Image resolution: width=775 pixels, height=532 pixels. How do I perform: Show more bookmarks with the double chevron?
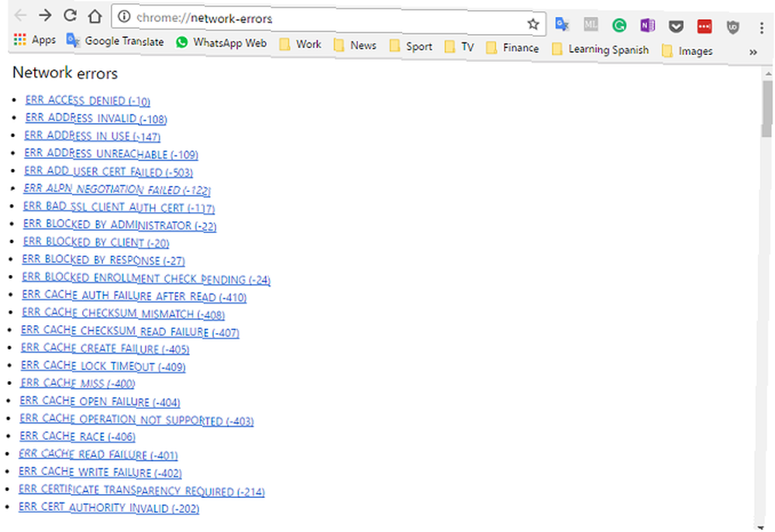[x=753, y=52]
